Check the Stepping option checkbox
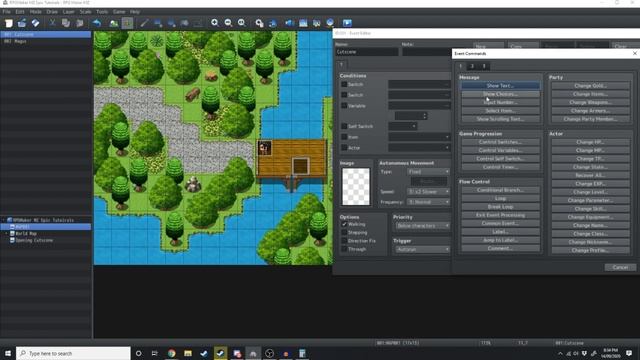Viewport: 640px width, 360px height. click(344, 232)
